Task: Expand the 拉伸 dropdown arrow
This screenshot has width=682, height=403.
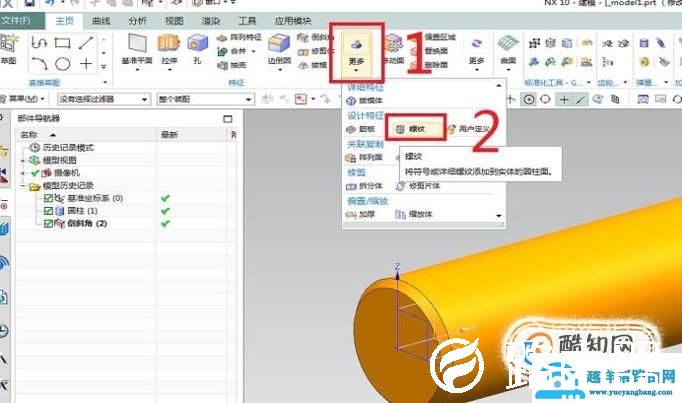Action: tap(169, 70)
